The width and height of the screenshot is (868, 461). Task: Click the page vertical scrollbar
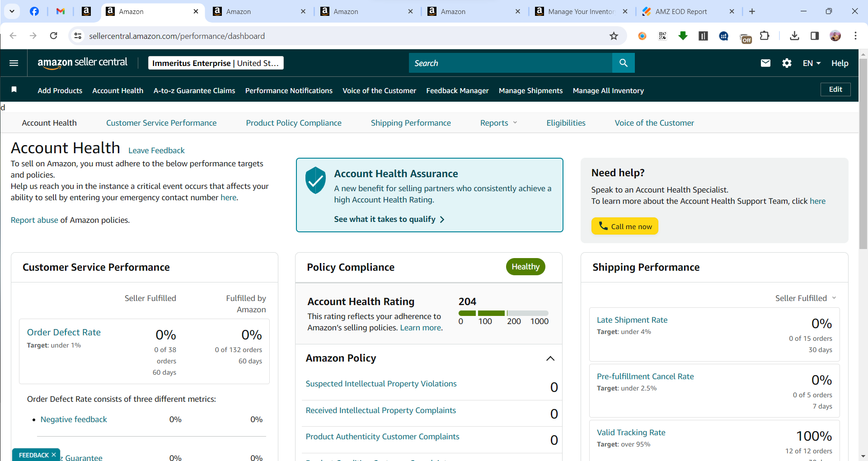tap(863, 154)
